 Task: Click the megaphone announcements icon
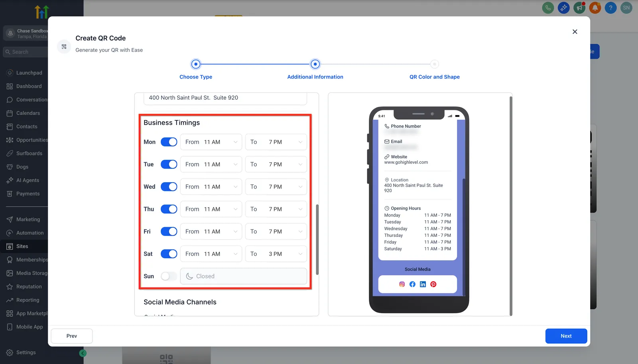579,8
